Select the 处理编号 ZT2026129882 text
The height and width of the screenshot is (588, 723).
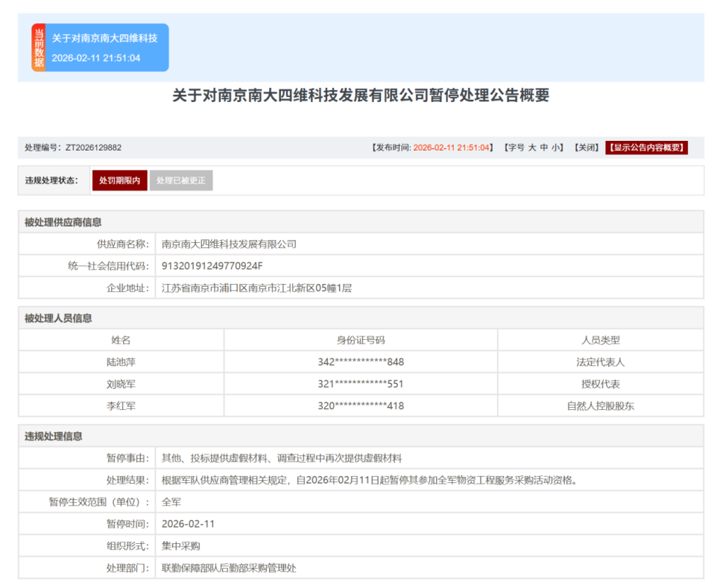point(72,147)
